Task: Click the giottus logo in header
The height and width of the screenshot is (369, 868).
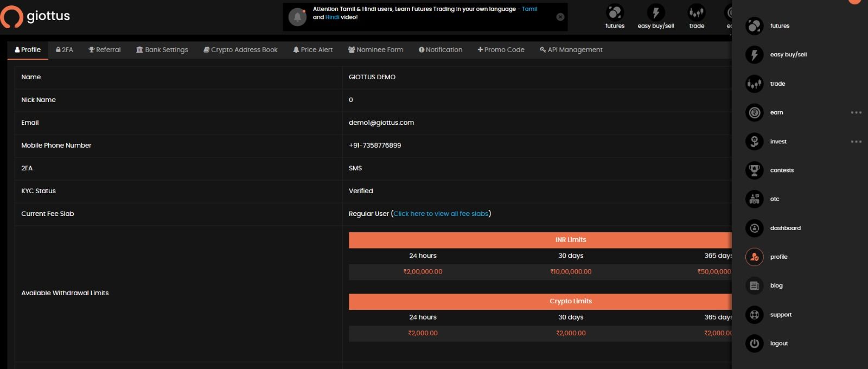Action: click(36, 16)
